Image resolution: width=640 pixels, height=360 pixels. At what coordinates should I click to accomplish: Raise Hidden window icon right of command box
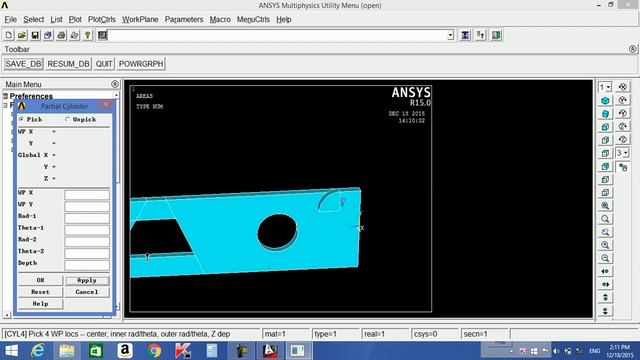465,35
